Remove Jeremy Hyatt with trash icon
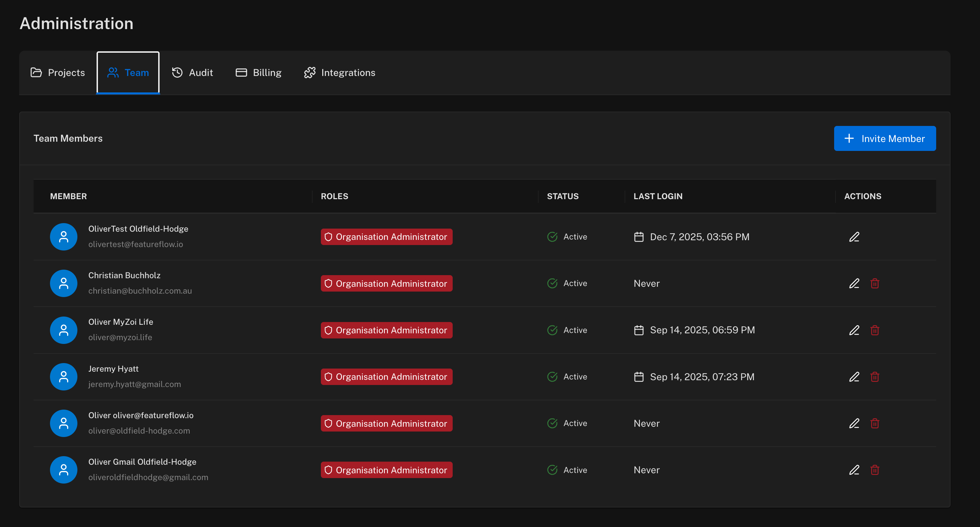980x527 pixels. [x=875, y=377]
